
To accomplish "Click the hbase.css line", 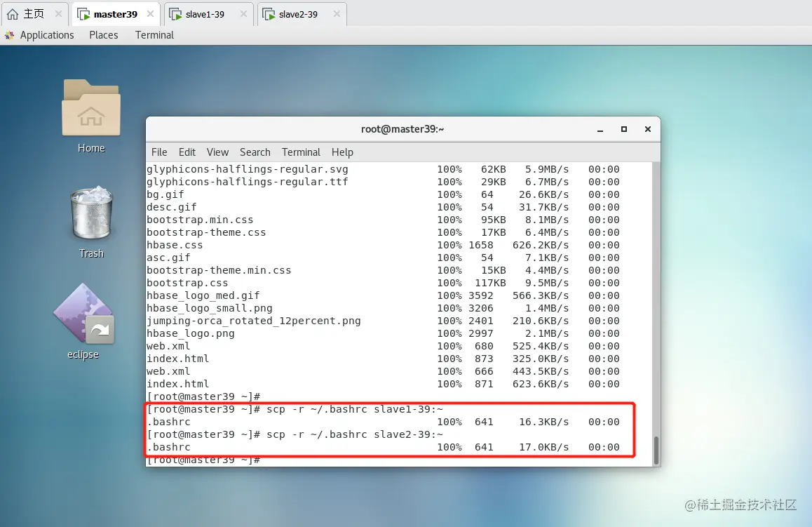I will (x=384, y=245).
